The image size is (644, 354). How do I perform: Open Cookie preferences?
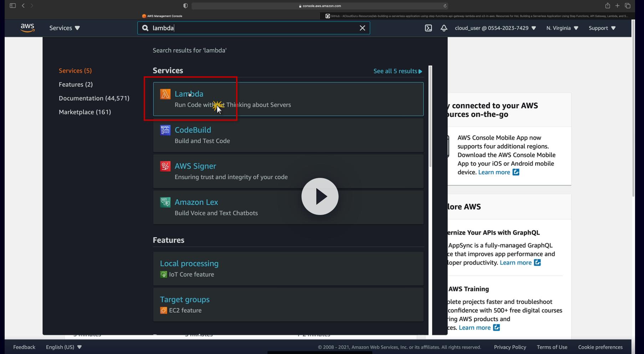tap(600, 347)
